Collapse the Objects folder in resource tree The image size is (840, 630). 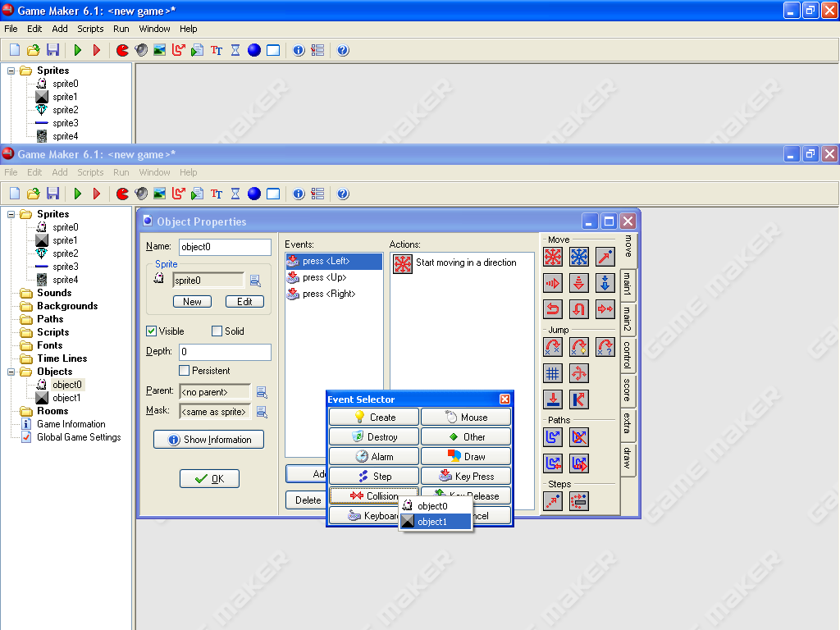[x=11, y=372]
